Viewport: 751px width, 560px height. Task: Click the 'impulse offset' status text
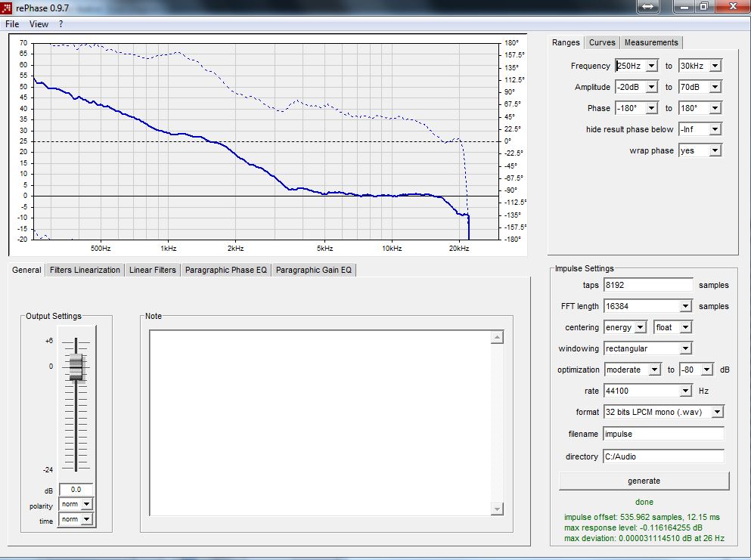[x=642, y=518]
